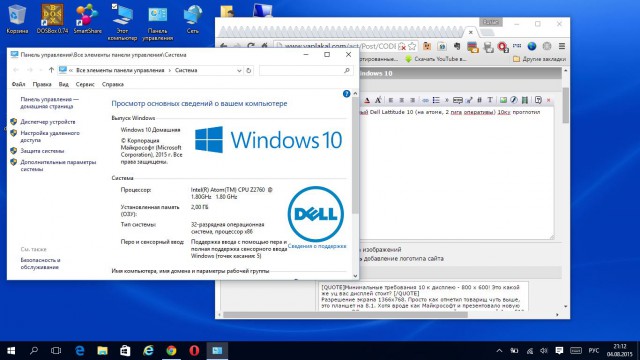Screen dimensions: 640x360
Task: Click the font size tool in post editor
Action: coord(378,100)
